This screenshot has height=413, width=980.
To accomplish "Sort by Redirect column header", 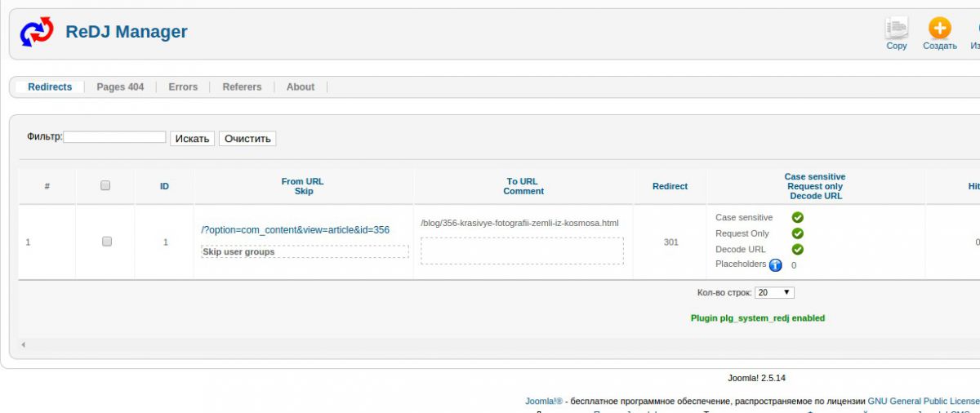I will [x=670, y=186].
